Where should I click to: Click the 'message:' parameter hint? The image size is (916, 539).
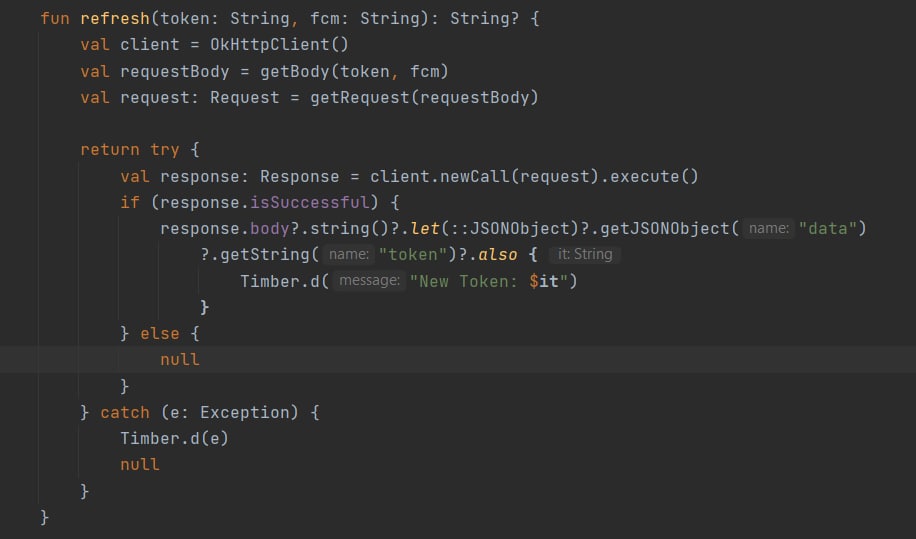coord(369,281)
